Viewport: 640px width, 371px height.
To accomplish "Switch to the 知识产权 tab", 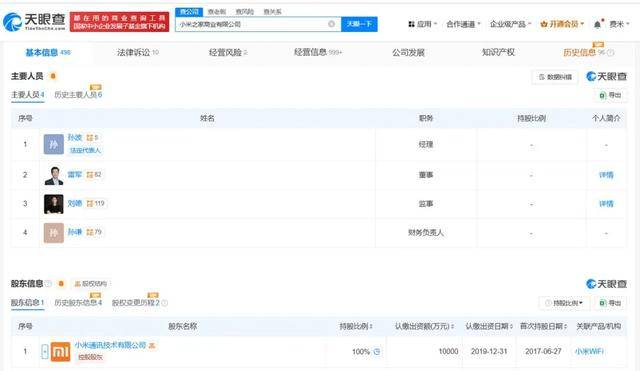I will click(498, 52).
